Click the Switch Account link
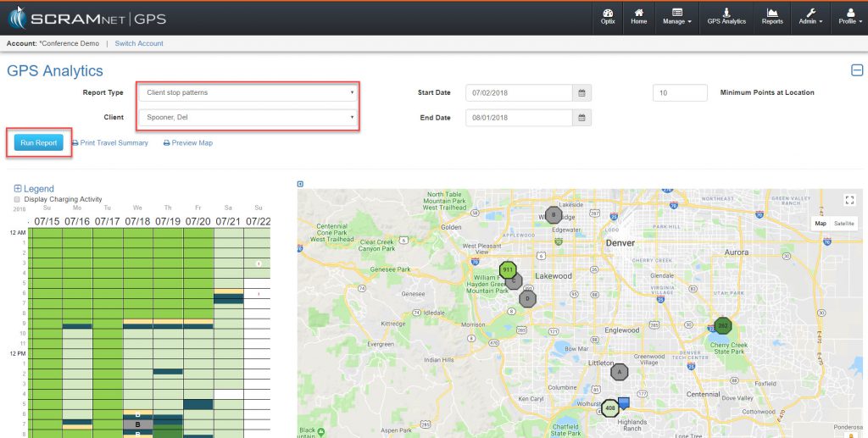This screenshot has width=868, height=438. pyautogui.click(x=139, y=43)
